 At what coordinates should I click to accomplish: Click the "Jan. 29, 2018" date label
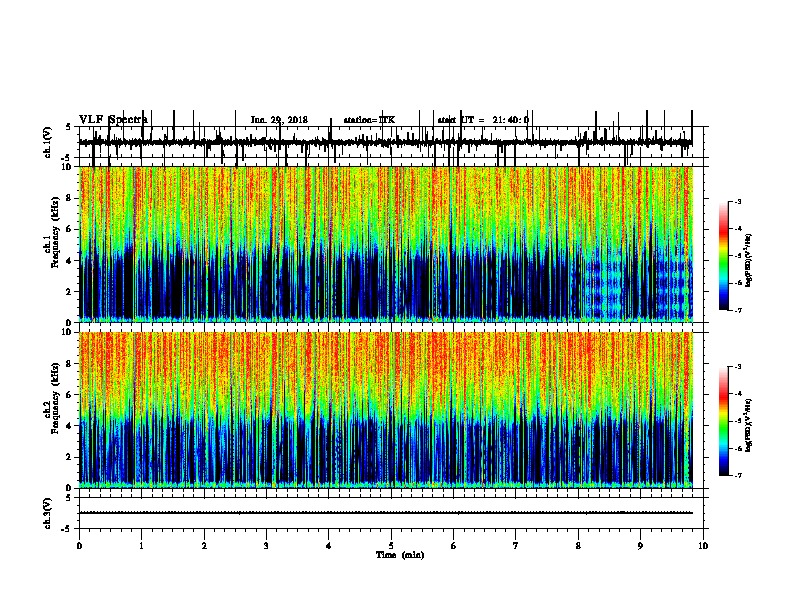279,120
